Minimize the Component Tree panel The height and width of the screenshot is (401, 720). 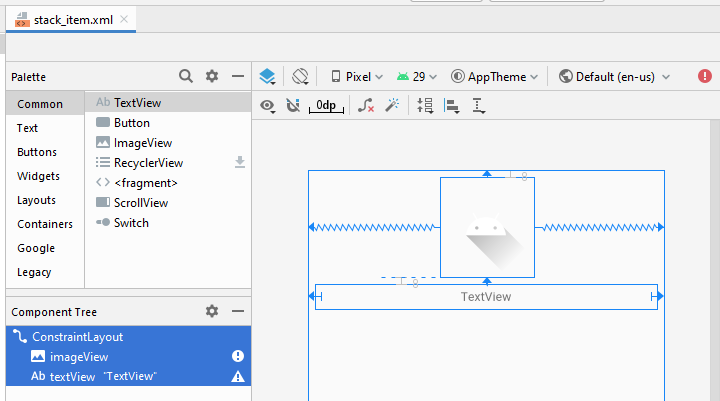pyautogui.click(x=238, y=311)
